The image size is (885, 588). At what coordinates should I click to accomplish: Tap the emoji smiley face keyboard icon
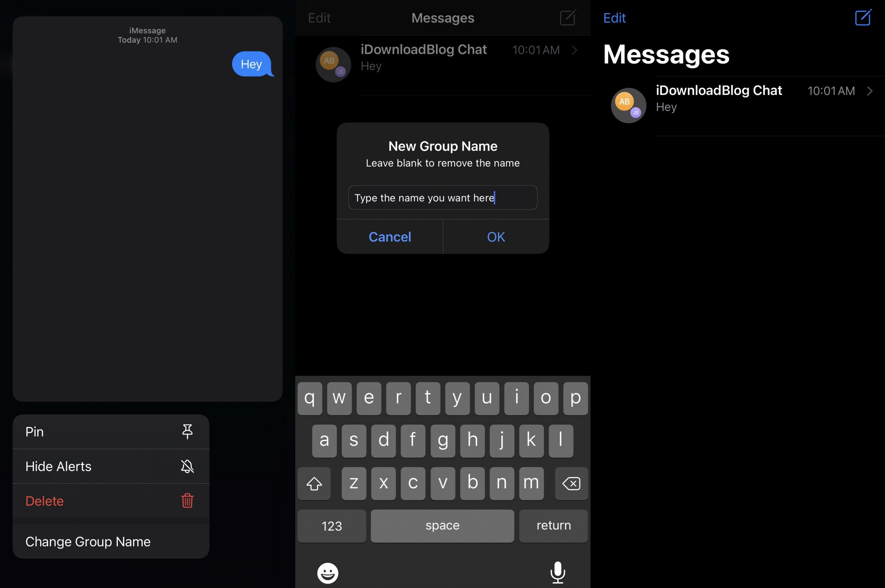point(328,570)
